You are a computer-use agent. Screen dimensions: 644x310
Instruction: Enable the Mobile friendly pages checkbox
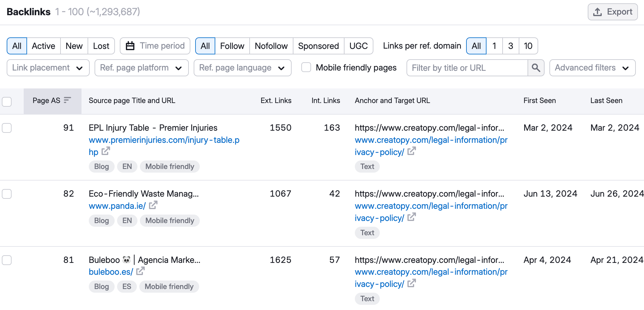[306, 67]
